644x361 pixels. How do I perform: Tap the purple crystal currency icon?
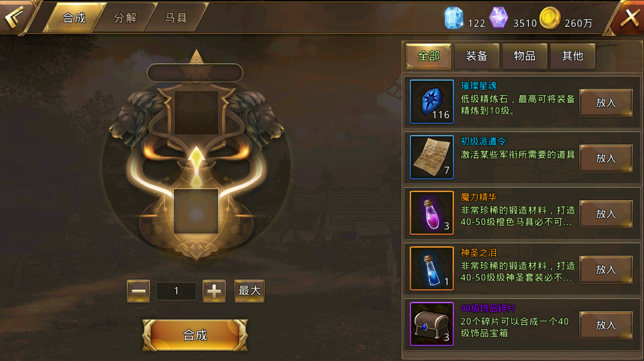[499, 18]
